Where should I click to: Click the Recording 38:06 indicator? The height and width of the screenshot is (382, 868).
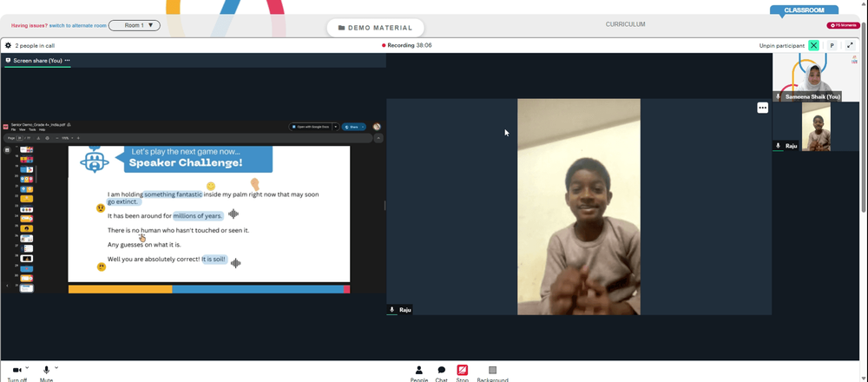[x=407, y=45]
